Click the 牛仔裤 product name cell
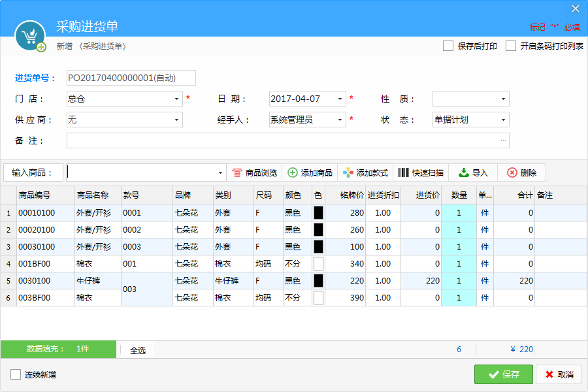 point(98,280)
